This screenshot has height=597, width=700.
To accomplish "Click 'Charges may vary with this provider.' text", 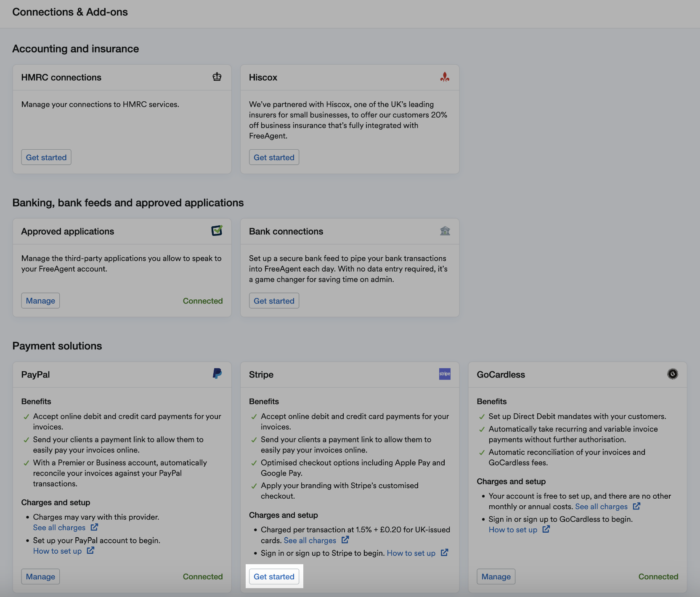I will (x=96, y=517).
